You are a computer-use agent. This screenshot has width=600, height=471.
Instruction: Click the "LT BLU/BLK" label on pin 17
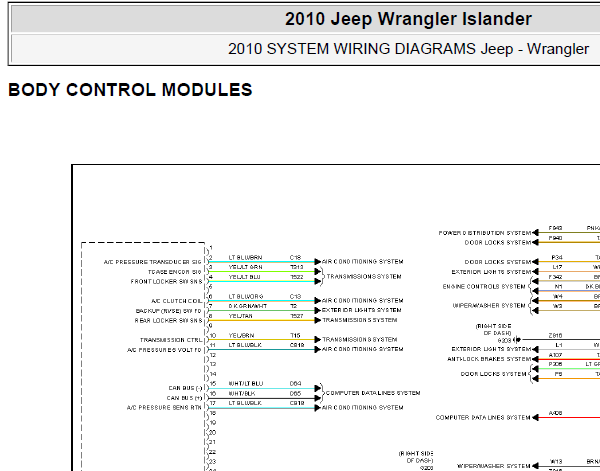245,403
